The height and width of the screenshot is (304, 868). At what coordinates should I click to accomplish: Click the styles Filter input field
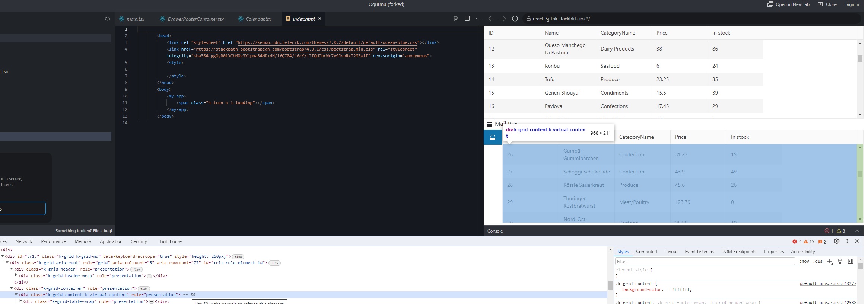point(705,261)
